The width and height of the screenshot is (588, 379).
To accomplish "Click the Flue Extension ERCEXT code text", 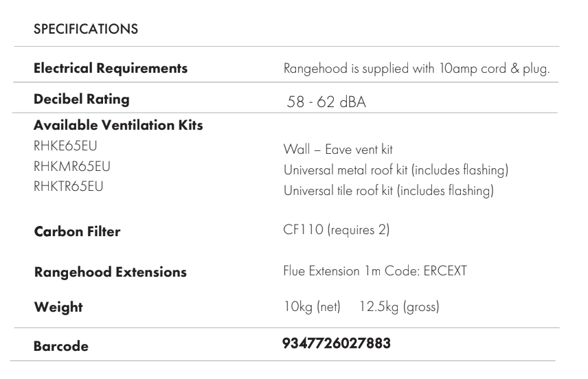I will coord(375,270).
